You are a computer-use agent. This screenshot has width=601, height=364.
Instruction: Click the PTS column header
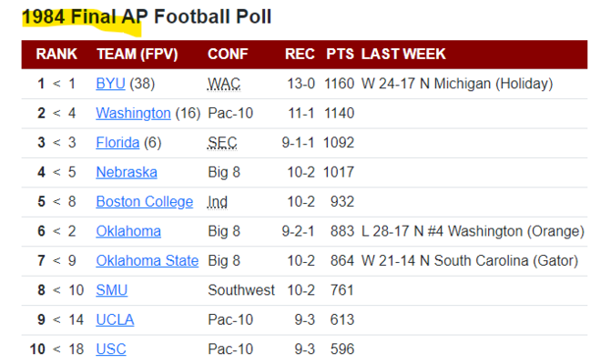tap(340, 54)
